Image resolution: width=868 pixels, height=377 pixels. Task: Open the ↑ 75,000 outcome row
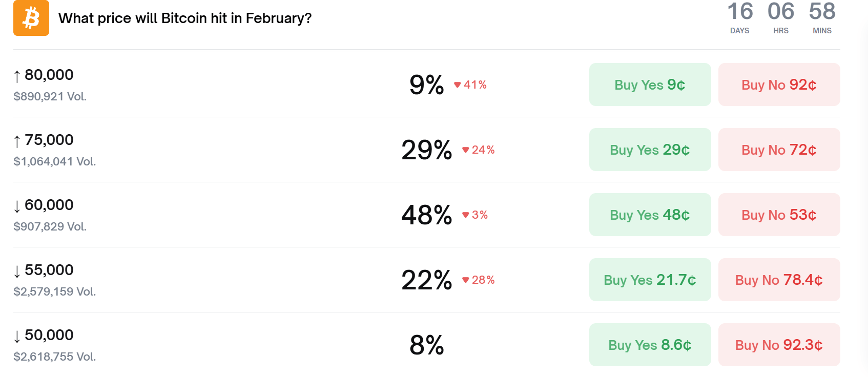[49, 140]
